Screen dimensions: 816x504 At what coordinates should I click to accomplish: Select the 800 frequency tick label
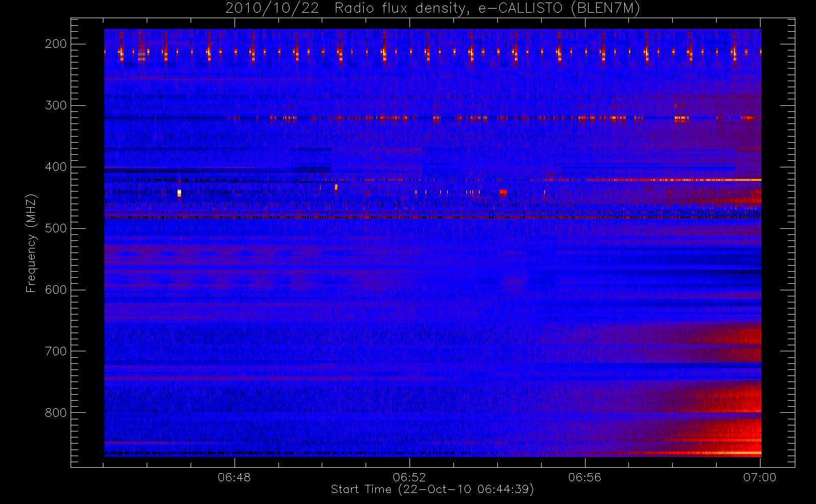click(56, 413)
